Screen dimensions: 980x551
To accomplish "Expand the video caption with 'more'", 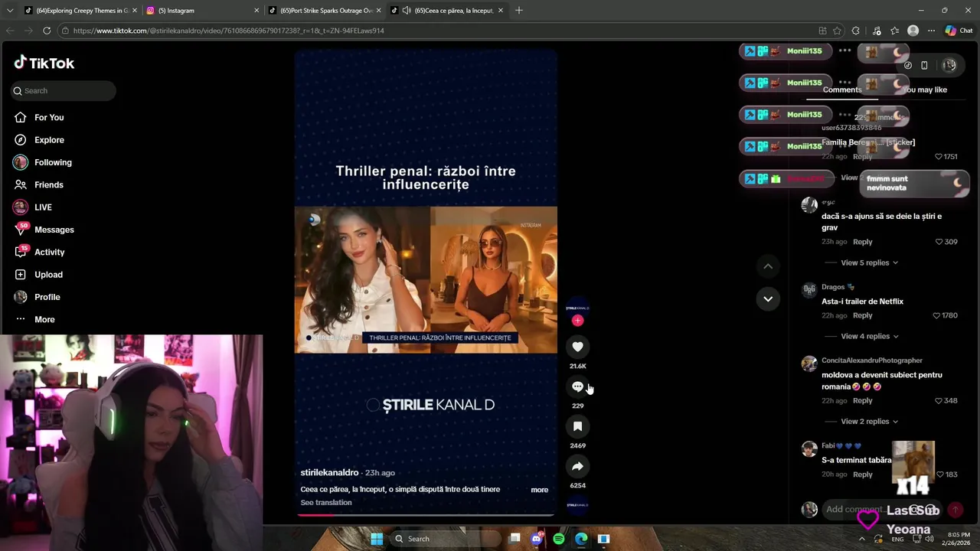I will click(540, 490).
